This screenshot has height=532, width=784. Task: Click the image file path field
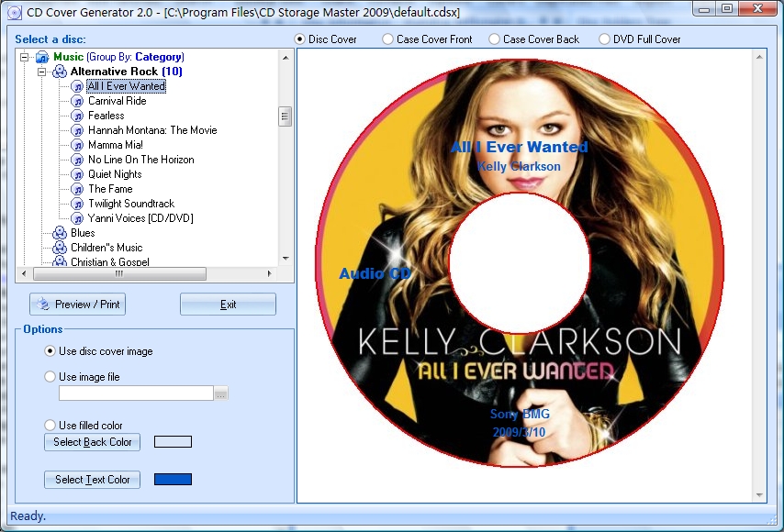136,393
